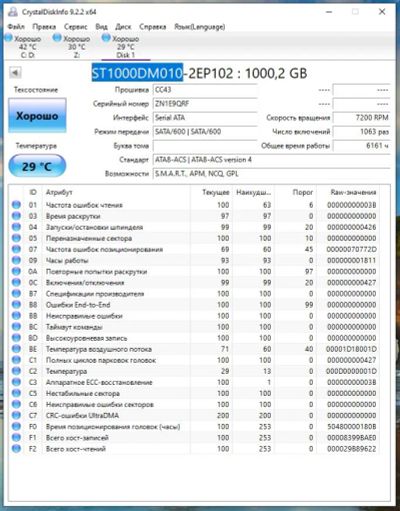400x511 pixels.
Task: Click status orb for attribute 09 power-on hours
Action: (x=16, y=260)
